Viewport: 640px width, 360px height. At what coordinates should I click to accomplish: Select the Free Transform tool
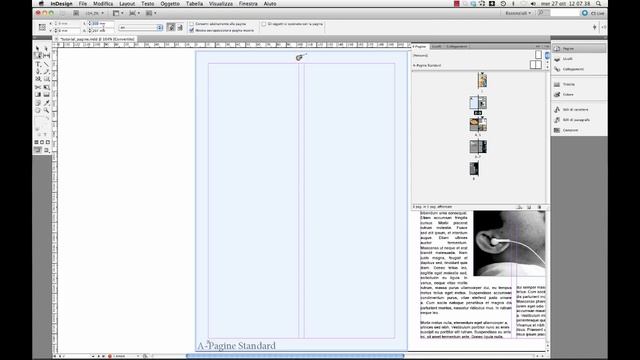[46, 87]
